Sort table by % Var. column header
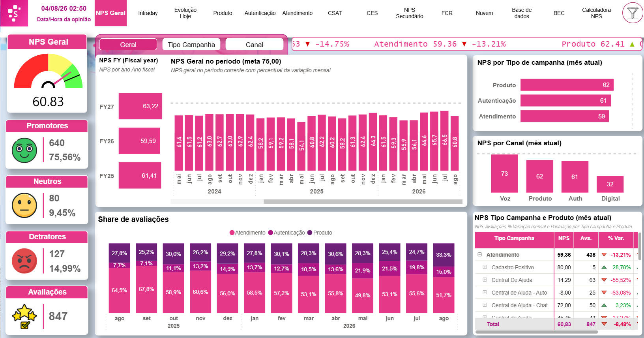644x338 pixels. pos(616,238)
